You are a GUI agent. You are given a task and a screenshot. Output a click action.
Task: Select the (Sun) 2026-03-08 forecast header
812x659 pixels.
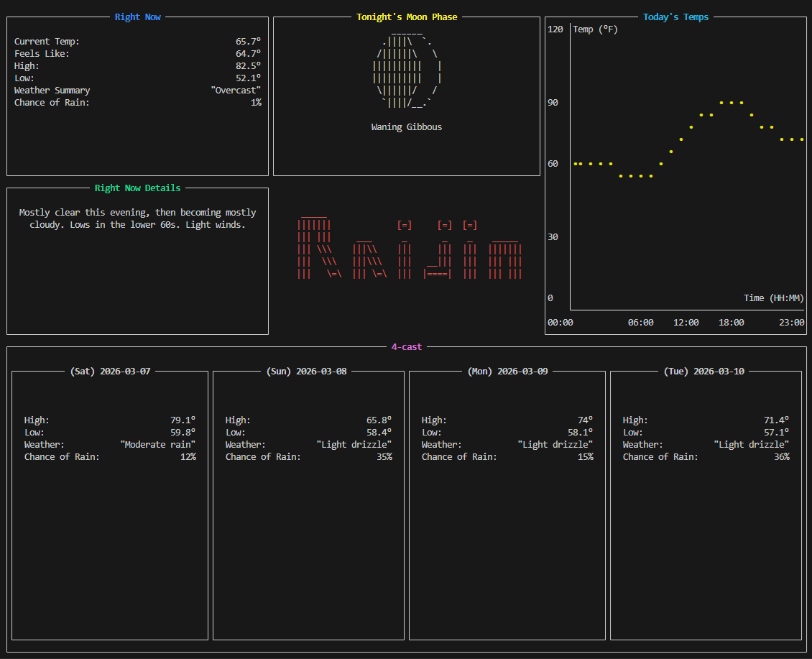coord(306,372)
